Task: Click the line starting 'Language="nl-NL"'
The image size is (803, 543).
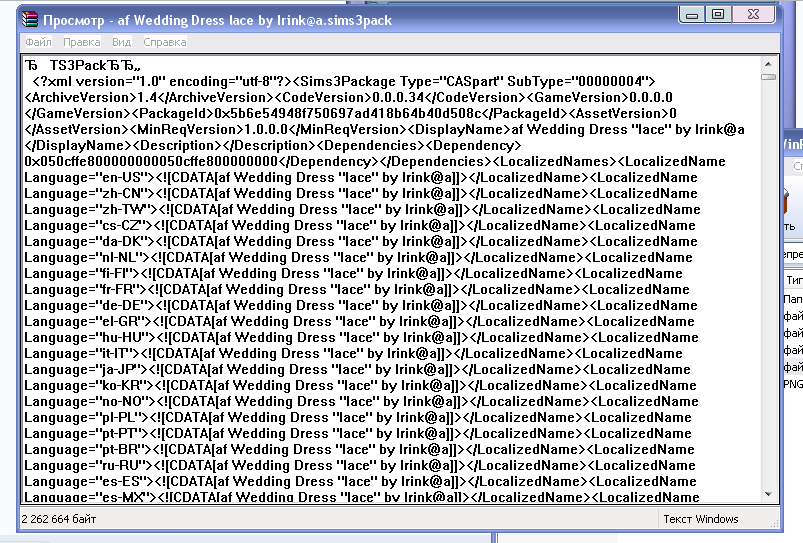Action: pyautogui.click(x=358, y=257)
